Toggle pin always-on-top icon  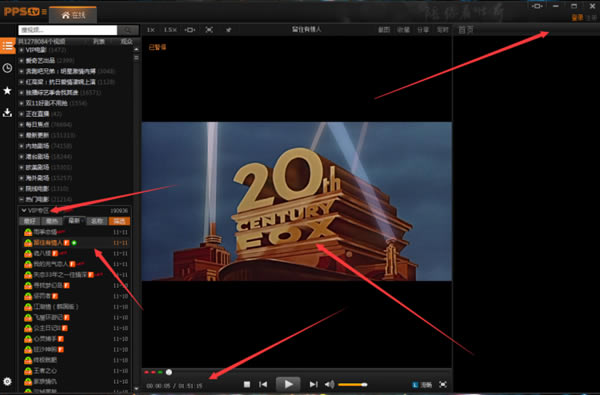228,29
